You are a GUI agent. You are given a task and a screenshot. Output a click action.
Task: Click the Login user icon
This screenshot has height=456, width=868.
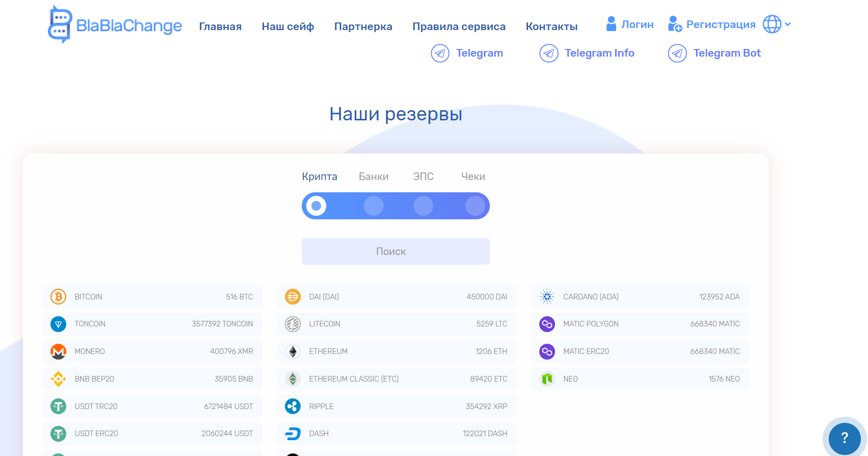(611, 24)
